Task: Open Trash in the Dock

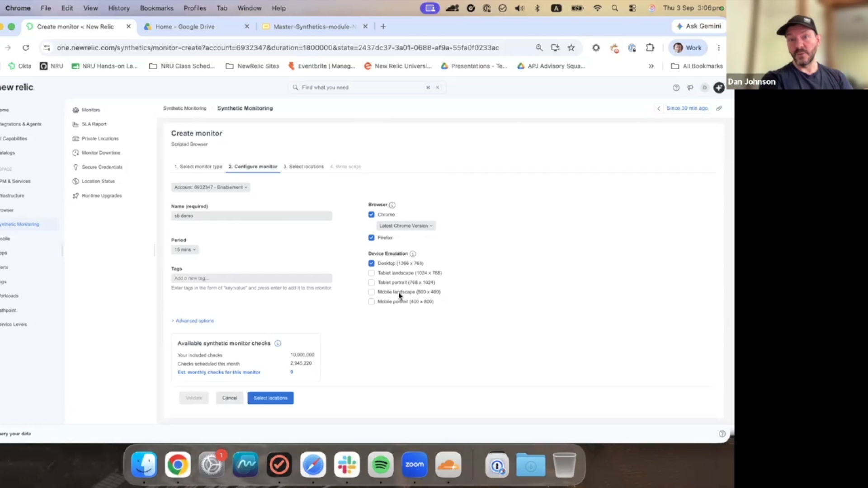Action: coord(564,465)
